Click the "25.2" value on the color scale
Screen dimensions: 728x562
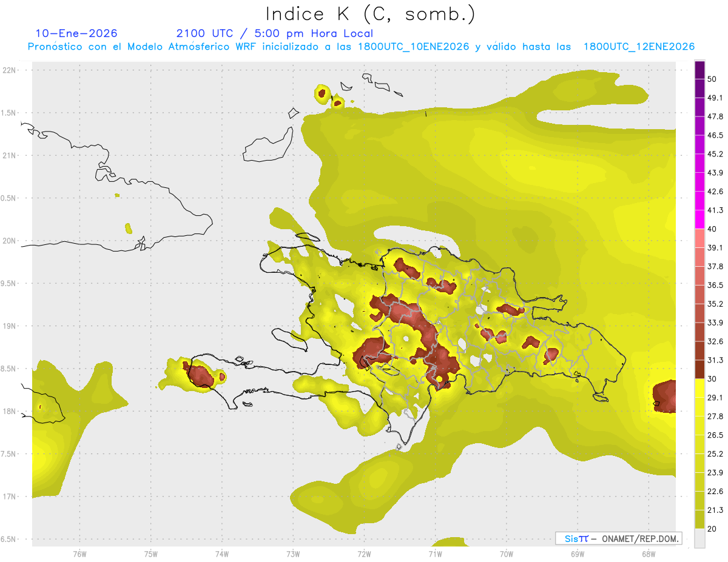pyautogui.click(x=715, y=453)
